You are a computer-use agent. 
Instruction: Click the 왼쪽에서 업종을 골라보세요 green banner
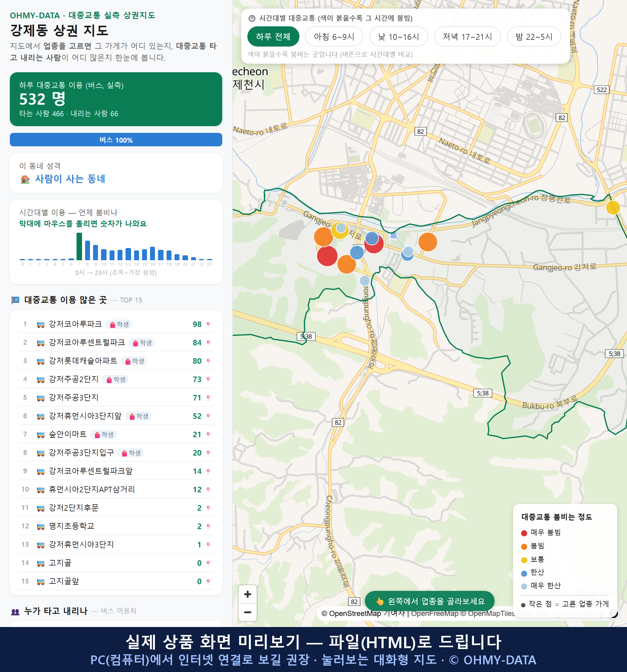click(430, 601)
